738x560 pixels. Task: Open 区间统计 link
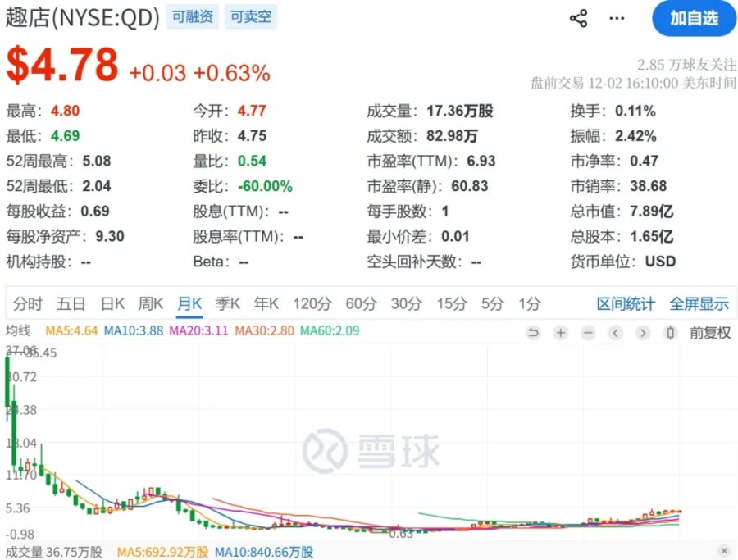coord(626,304)
